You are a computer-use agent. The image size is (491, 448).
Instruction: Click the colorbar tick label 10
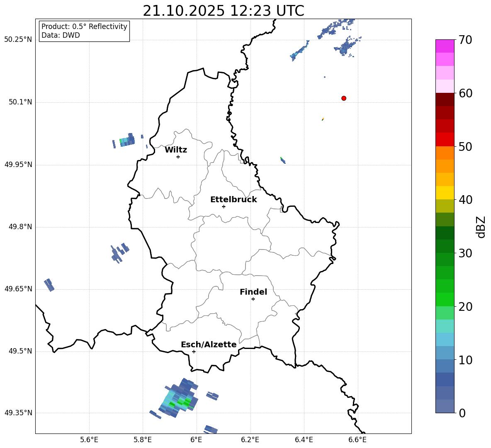(465, 360)
